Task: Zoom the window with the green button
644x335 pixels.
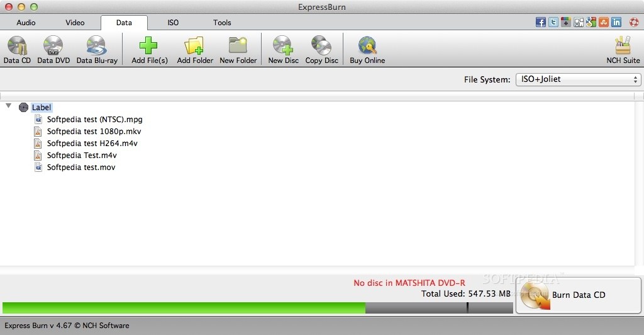Action: [x=34, y=6]
